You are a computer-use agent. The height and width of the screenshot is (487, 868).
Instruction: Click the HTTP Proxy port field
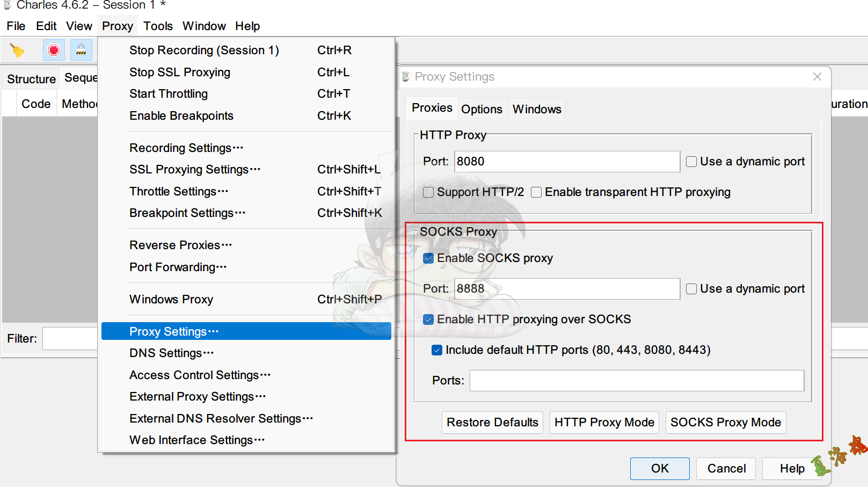pyautogui.click(x=567, y=162)
